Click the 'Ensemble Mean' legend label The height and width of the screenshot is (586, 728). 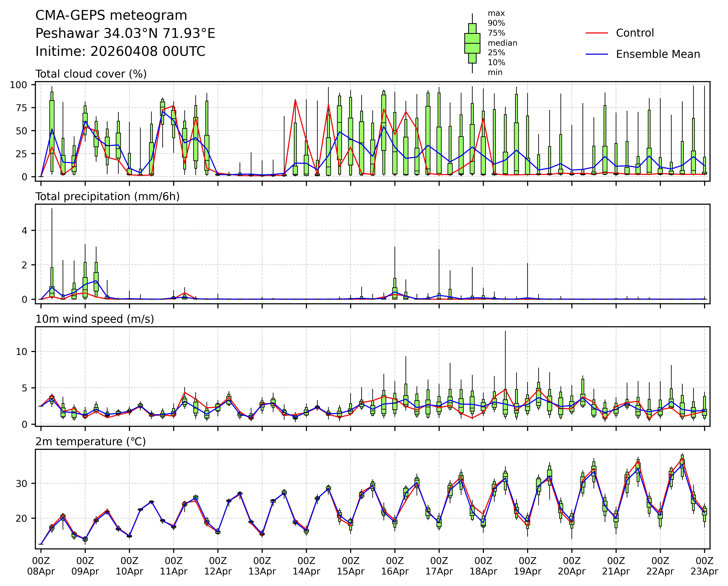click(658, 54)
